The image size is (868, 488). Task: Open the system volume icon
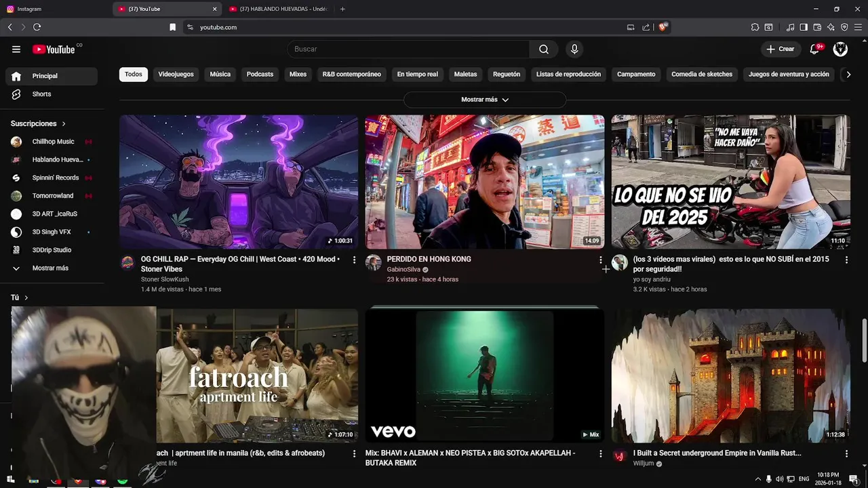click(x=779, y=479)
